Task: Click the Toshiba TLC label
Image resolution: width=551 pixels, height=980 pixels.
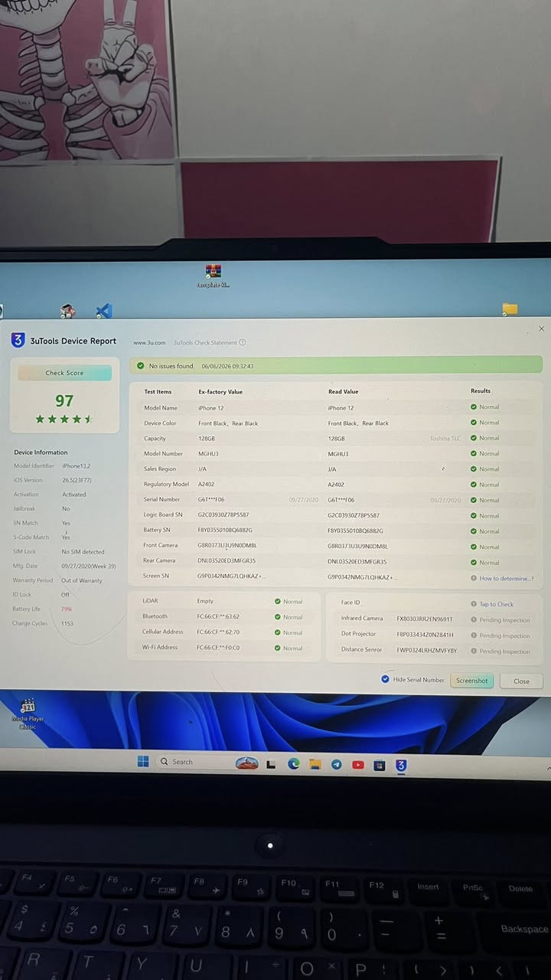Action: coord(445,438)
